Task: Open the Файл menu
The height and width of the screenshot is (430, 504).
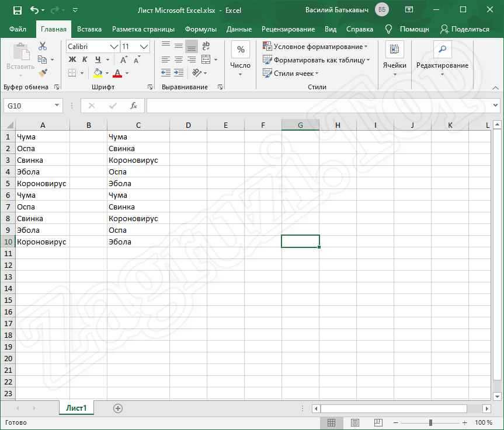Action: (18, 29)
